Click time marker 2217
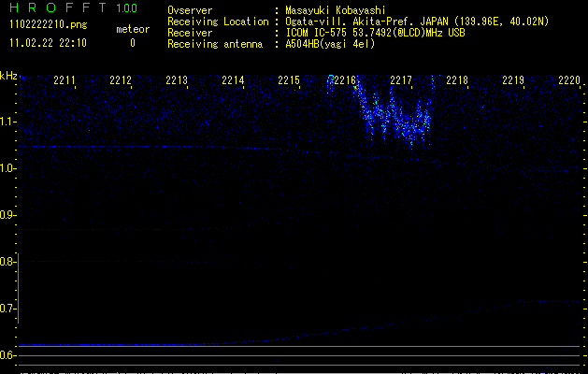Screen dimensions: 588x374 click(401, 79)
